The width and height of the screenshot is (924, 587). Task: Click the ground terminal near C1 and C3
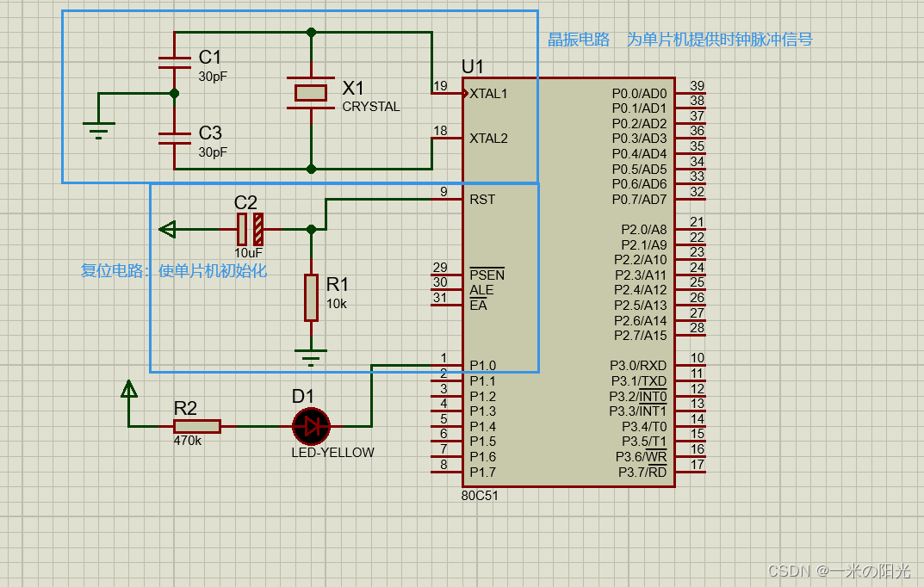(x=98, y=130)
